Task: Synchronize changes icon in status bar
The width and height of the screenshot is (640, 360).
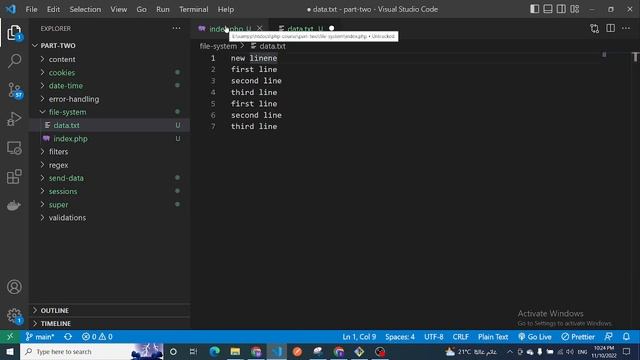Action: 68,337
